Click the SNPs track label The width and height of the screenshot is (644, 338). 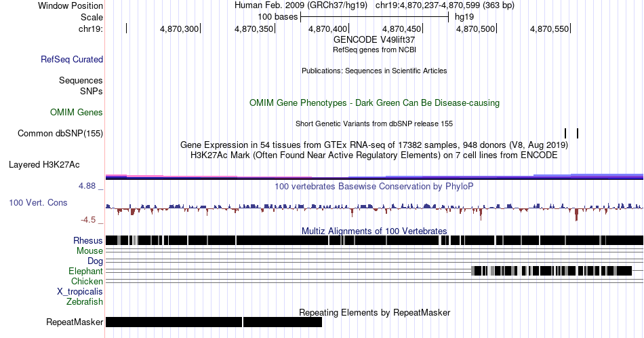pyautogui.click(x=92, y=91)
